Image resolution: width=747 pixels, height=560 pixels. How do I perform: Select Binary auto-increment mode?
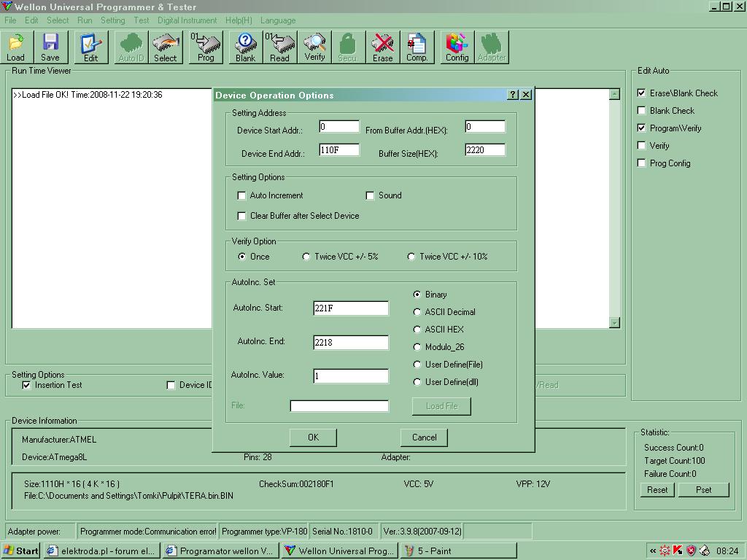[417, 295]
